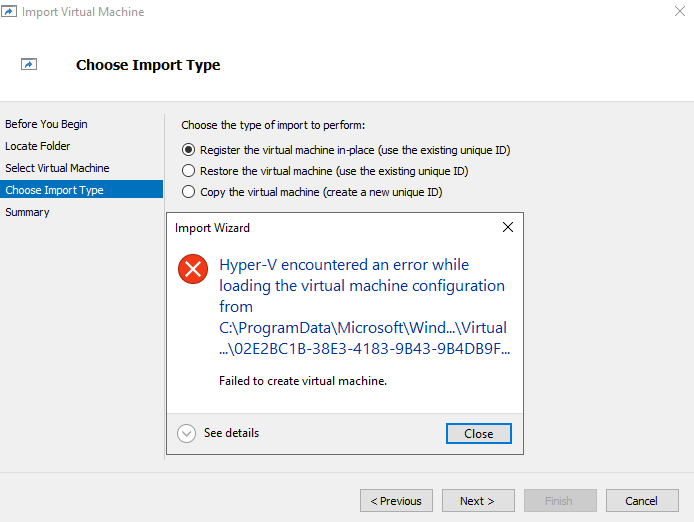This screenshot has height=522, width=694.
Task: Click the Choose Import Type step
Action: 54,190
